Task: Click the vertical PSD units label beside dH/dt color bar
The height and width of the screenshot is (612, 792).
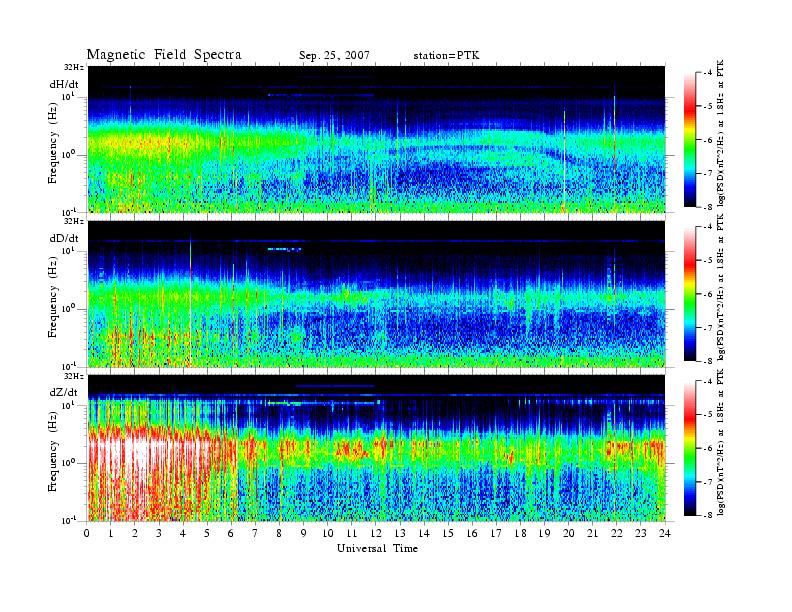Action: [721, 132]
